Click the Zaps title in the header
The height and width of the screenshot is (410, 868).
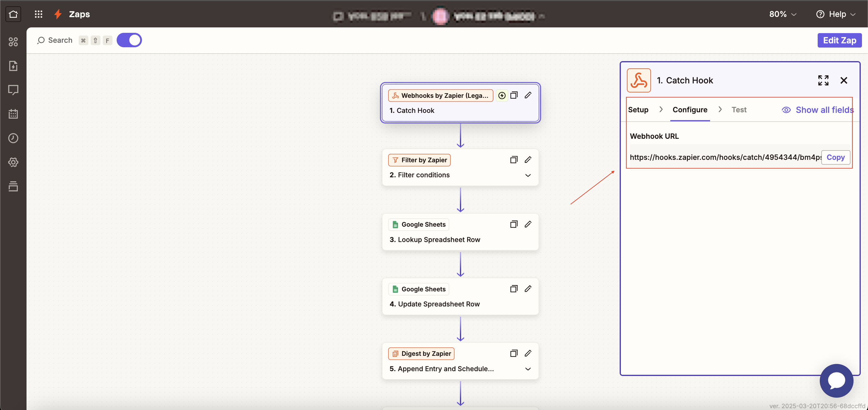[x=79, y=14]
